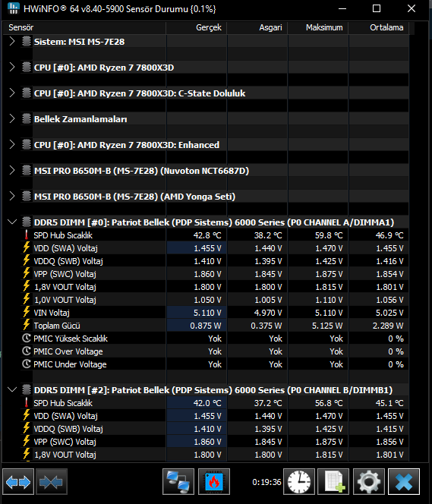
Task: Click the HWiNFO title bar app icon
Action: (13, 8)
